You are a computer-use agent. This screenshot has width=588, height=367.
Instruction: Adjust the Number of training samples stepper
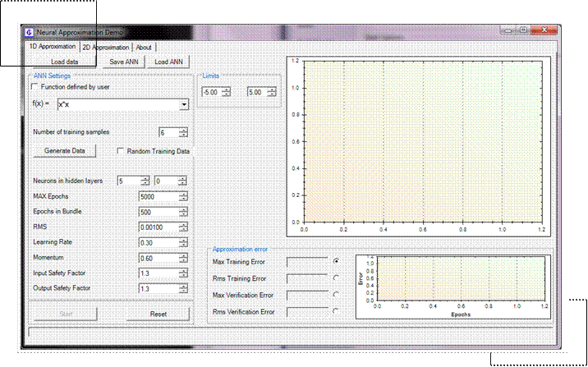click(x=183, y=132)
